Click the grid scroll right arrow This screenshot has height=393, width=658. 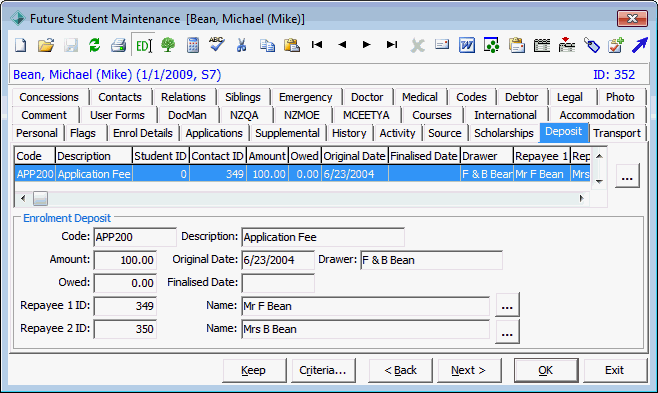pos(582,198)
